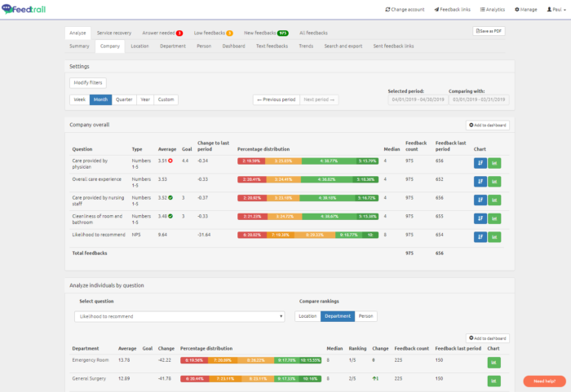The image size is (571, 392).
Task: Open sort ranking for Care provided by physician
Action: (480, 161)
